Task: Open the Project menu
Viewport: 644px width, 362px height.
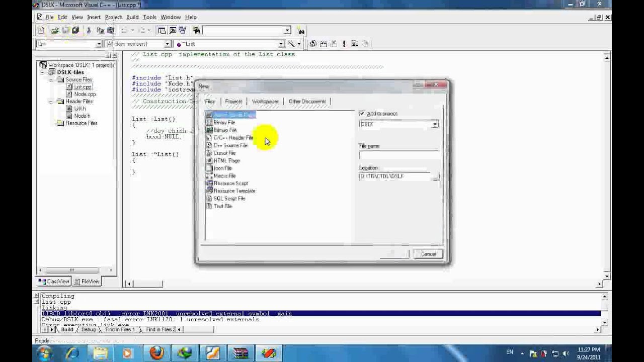Action: [113, 17]
